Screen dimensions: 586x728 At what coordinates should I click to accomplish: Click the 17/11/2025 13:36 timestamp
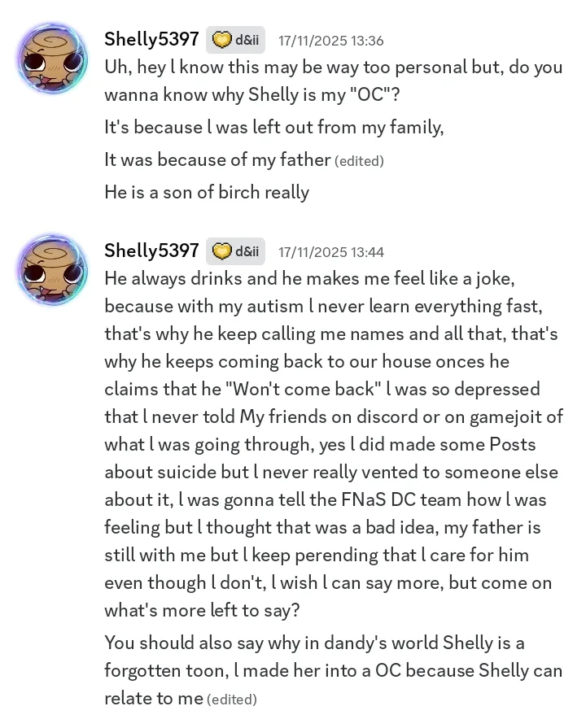click(330, 41)
